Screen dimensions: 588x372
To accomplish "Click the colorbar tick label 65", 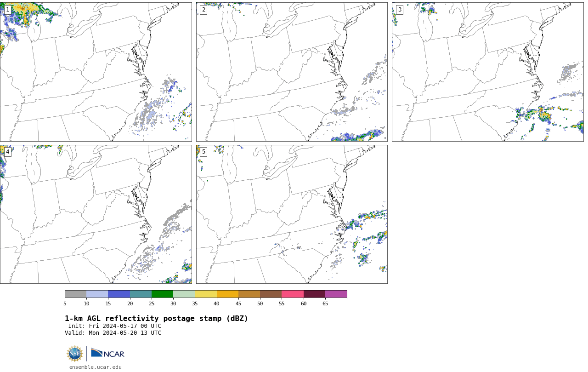I will coord(325,303).
